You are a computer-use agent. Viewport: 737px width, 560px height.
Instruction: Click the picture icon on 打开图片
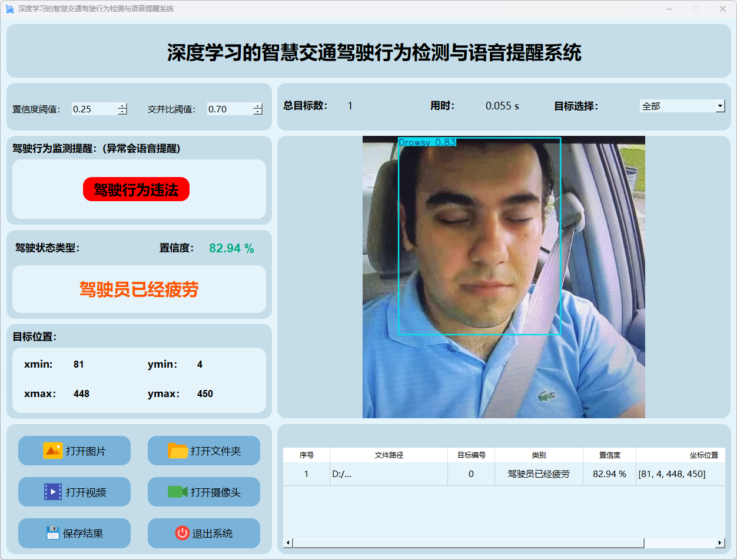pos(52,451)
